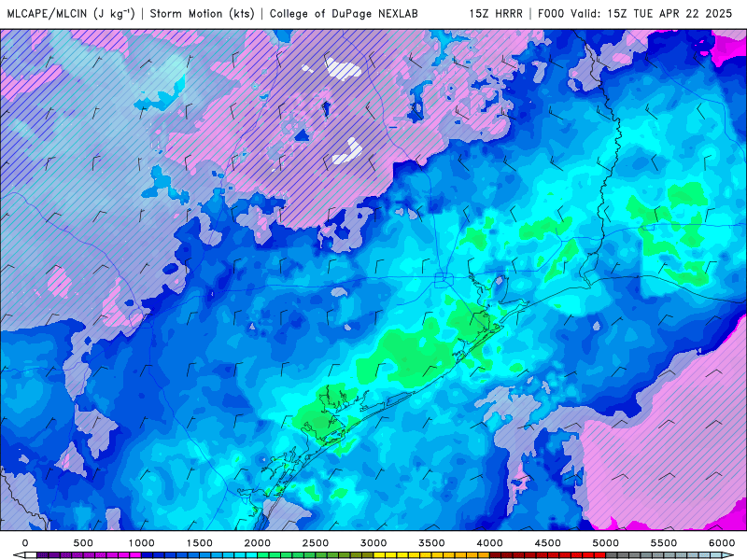Image resolution: width=747 pixels, height=560 pixels.
Task: Click the F000 Valid: 15Z TUE APR 22 2025 text
Action: (635, 13)
